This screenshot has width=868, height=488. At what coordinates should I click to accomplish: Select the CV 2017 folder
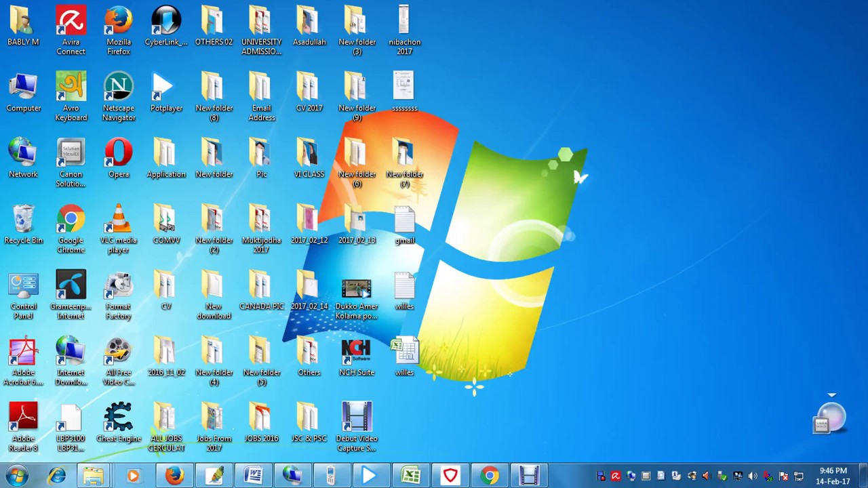(x=309, y=93)
